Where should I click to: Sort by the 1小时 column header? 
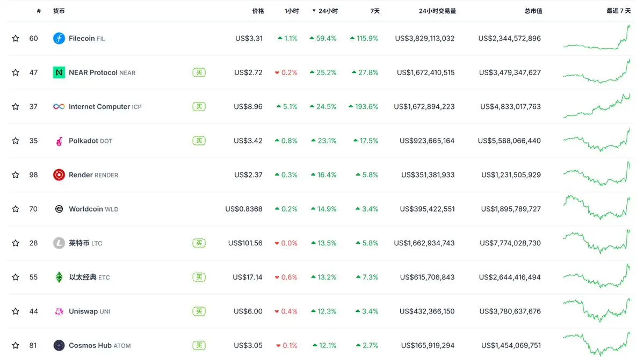[x=292, y=11]
